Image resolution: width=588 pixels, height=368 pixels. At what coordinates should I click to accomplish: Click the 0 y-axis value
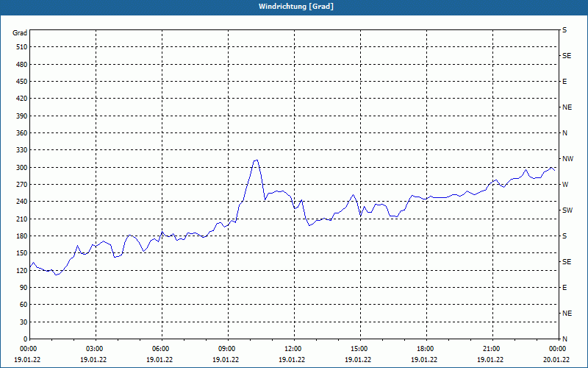(25, 339)
